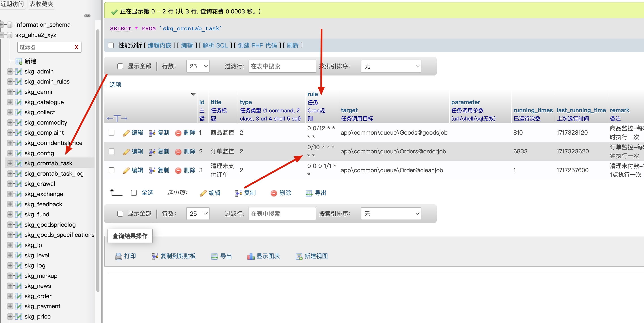This screenshot has width=644, height=323.
Task: Select the skg_commodity table
Action: (46, 123)
